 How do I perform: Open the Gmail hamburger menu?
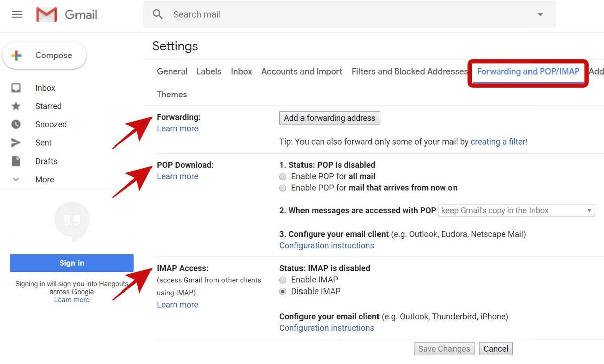(17, 14)
